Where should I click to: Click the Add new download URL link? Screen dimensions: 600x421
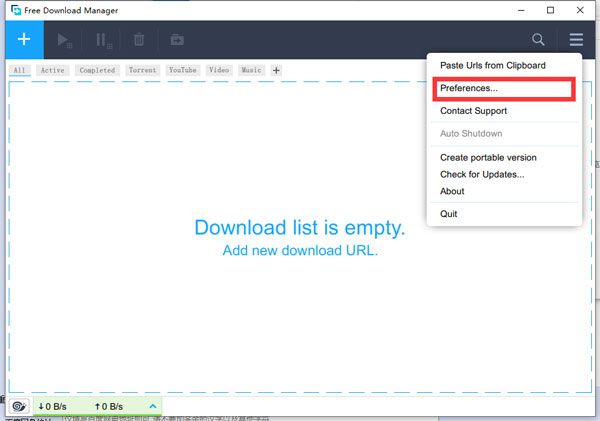tap(300, 250)
